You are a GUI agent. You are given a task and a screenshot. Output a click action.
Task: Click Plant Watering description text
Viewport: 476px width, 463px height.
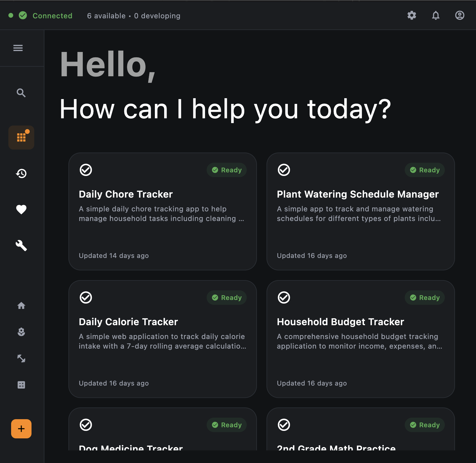[x=359, y=214]
